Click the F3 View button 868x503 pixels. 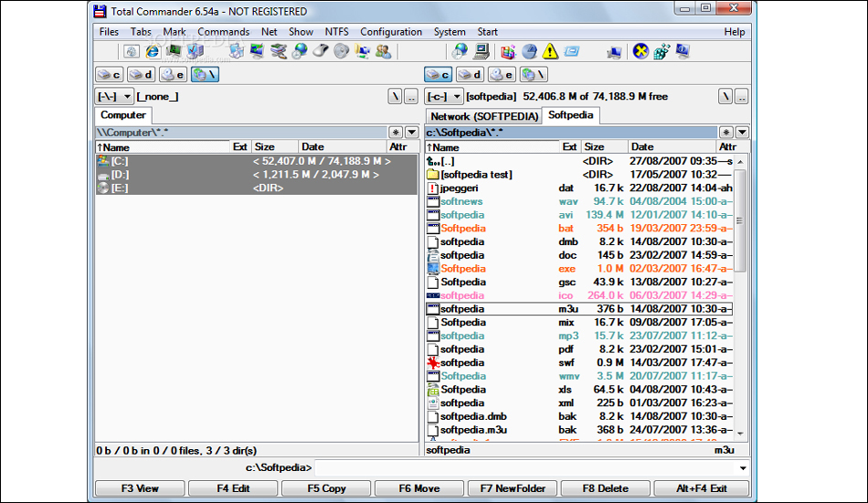(140, 488)
